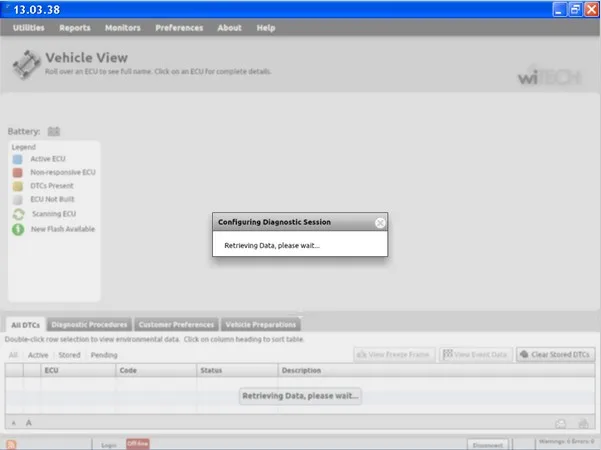Switch to the All DTCs tab
The width and height of the screenshot is (601, 450).
coord(26,325)
